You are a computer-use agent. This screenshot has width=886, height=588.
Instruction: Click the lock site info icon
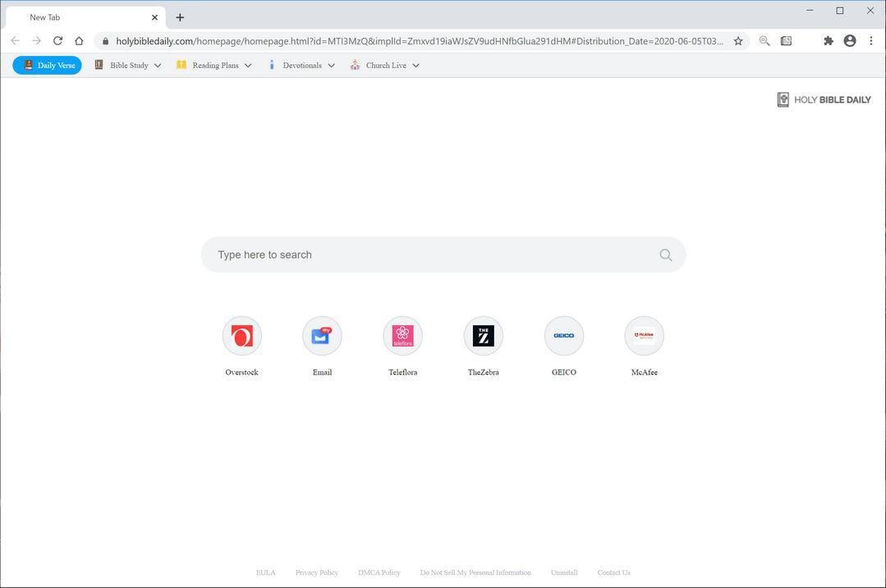pos(105,41)
